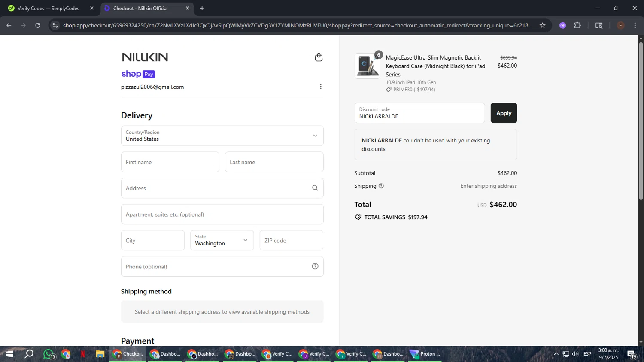Viewport: 644px width, 362px height.
Task: Open Netflix from the taskbar
Action: pos(83,354)
